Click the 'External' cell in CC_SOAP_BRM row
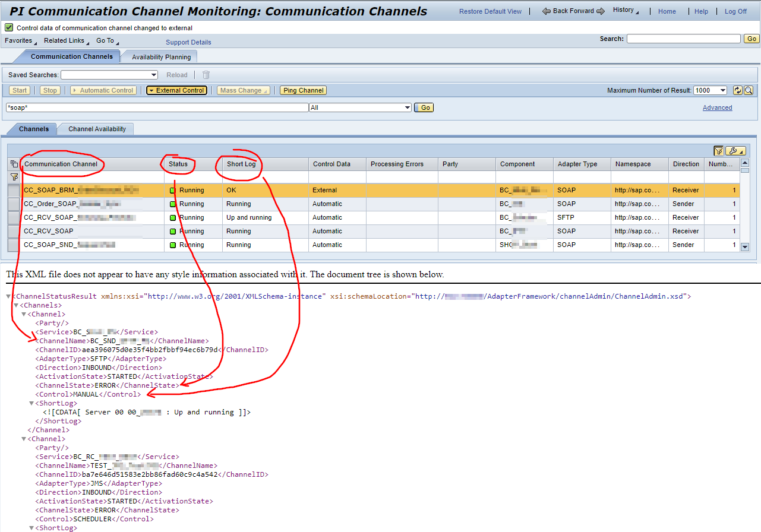Viewport: 761px width, 532px height. coord(337,190)
